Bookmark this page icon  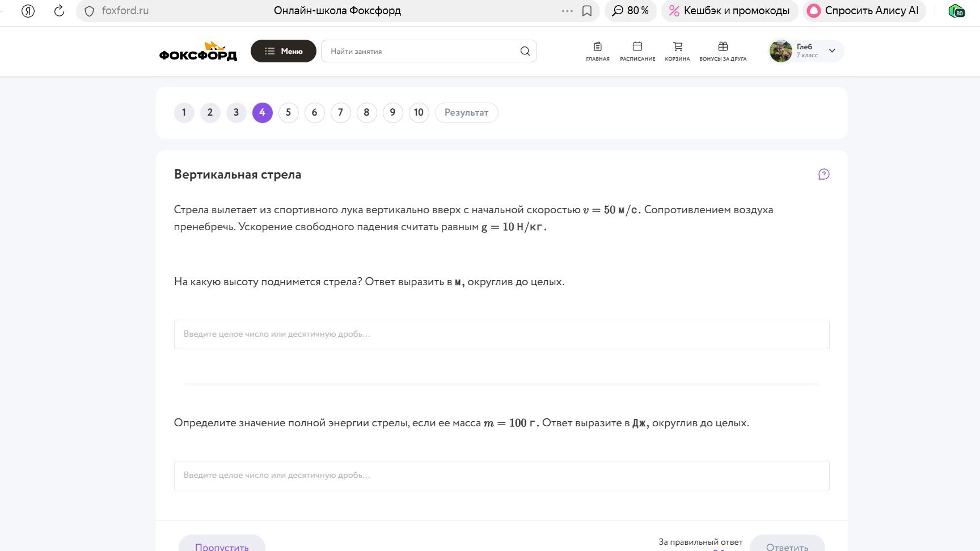click(587, 11)
